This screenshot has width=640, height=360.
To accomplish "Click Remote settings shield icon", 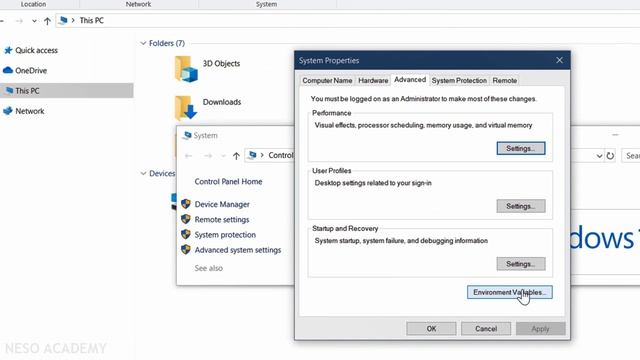I will pyautogui.click(x=186, y=219).
